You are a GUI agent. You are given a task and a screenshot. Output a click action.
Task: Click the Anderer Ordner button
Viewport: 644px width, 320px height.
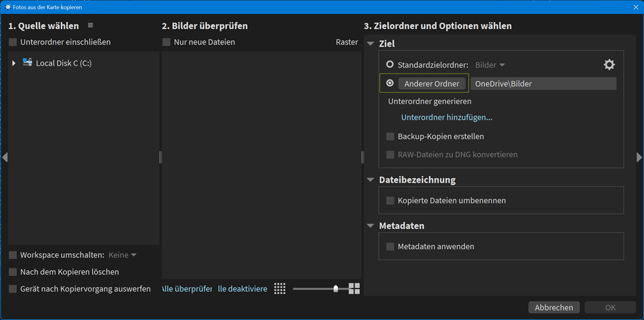coord(432,84)
